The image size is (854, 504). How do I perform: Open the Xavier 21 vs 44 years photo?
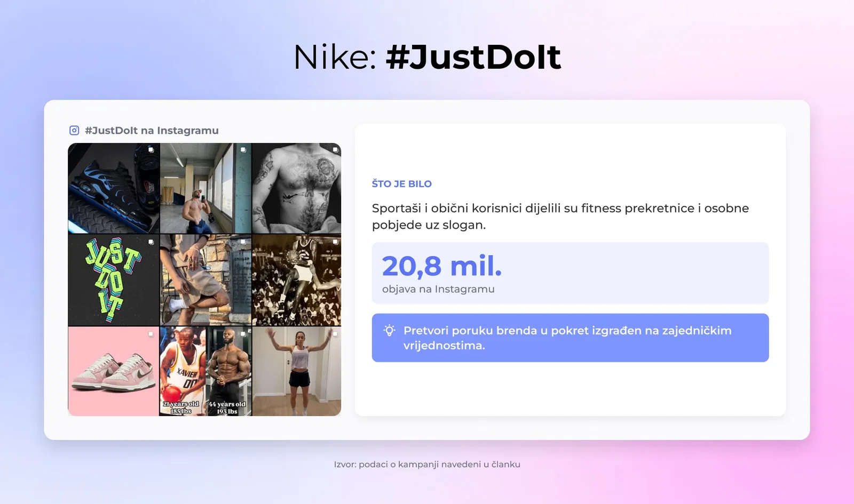(205, 371)
